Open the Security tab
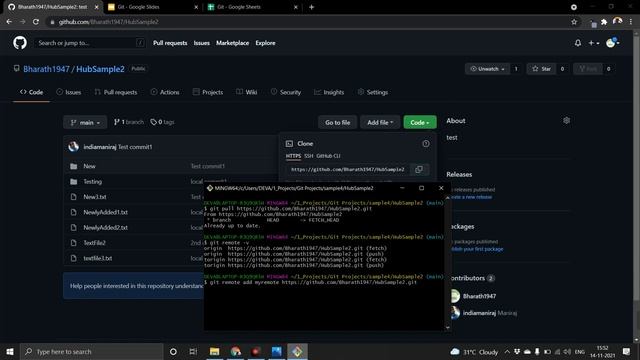640x360 pixels. pos(286,92)
